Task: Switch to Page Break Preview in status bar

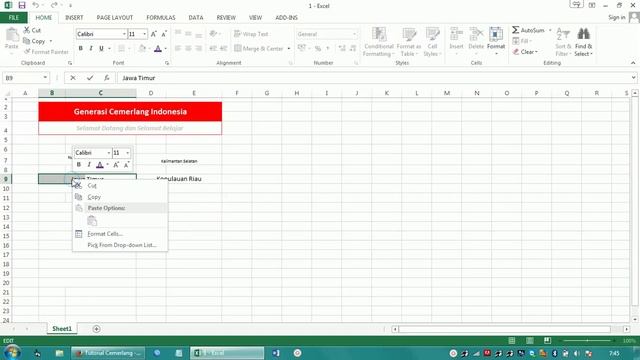Action: (x=548, y=340)
